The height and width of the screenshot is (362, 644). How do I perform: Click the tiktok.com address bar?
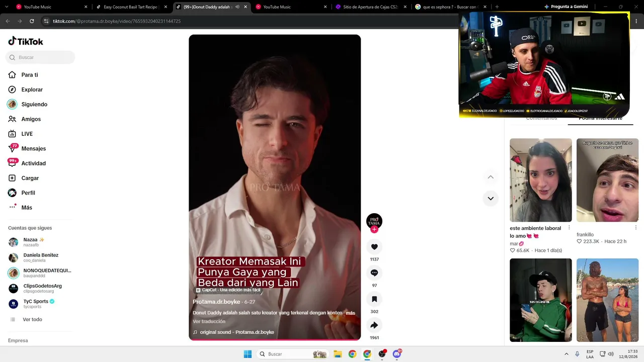click(x=249, y=21)
